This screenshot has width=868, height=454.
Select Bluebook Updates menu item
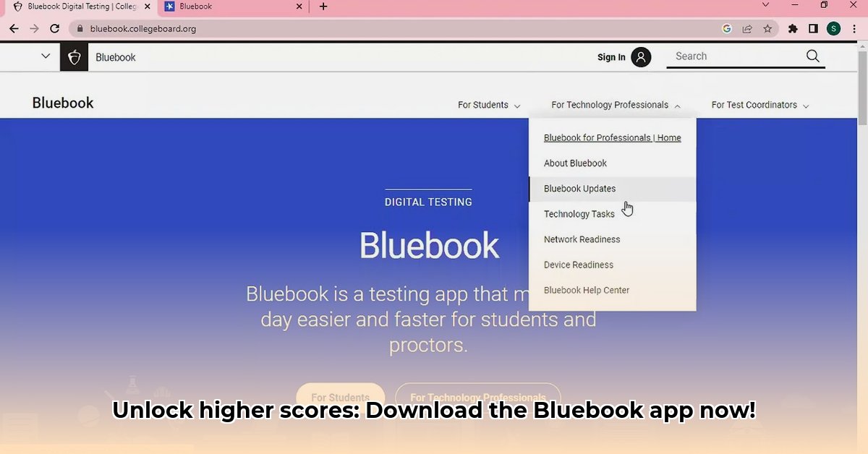click(x=613, y=189)
